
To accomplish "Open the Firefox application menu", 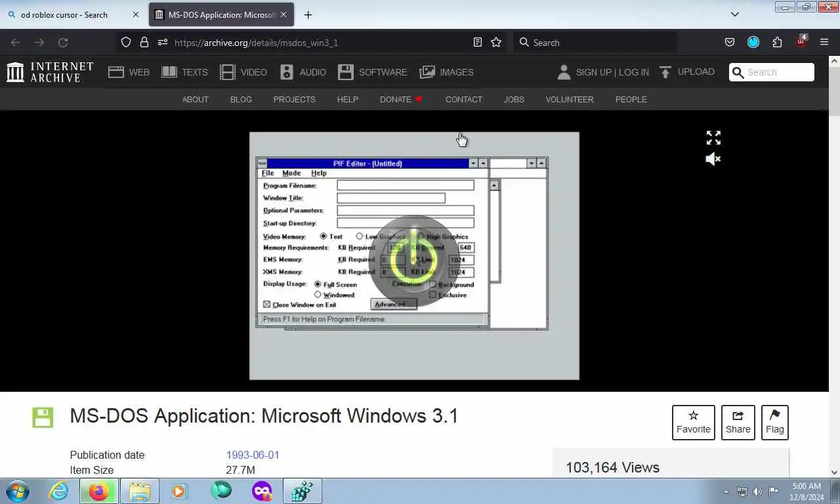I will pyautogui.click(x=824, y=42).
